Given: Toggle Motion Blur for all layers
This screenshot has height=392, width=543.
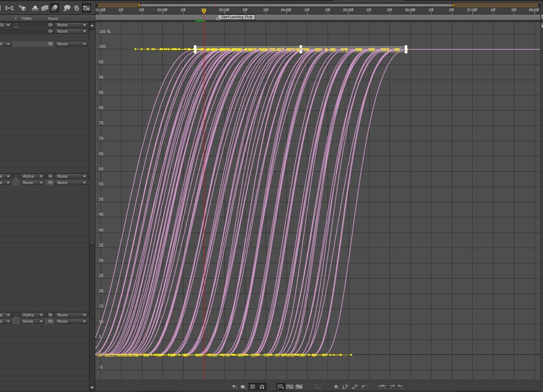Looking at the screenshot, I should (x=54, y=8).
